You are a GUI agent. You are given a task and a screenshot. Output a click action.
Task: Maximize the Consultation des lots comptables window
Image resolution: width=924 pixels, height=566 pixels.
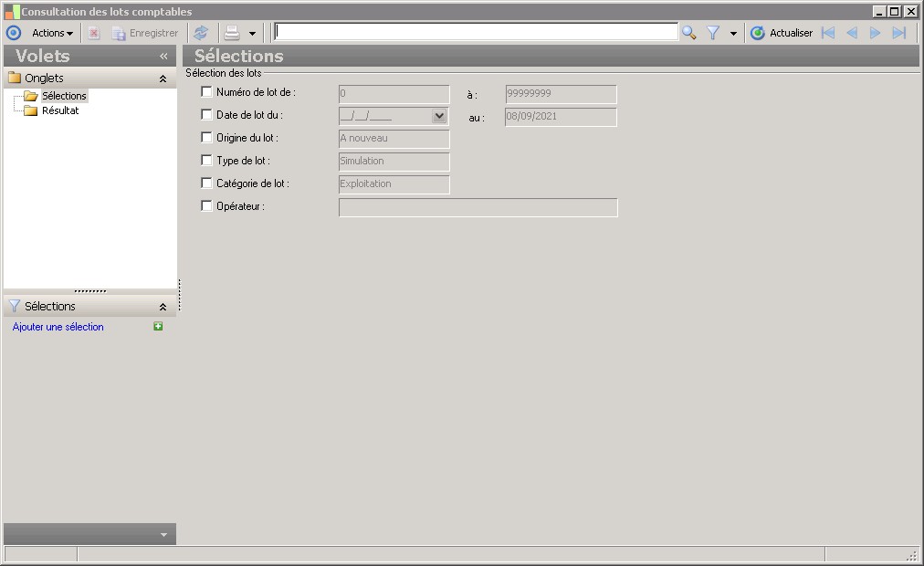pos(895,11)
